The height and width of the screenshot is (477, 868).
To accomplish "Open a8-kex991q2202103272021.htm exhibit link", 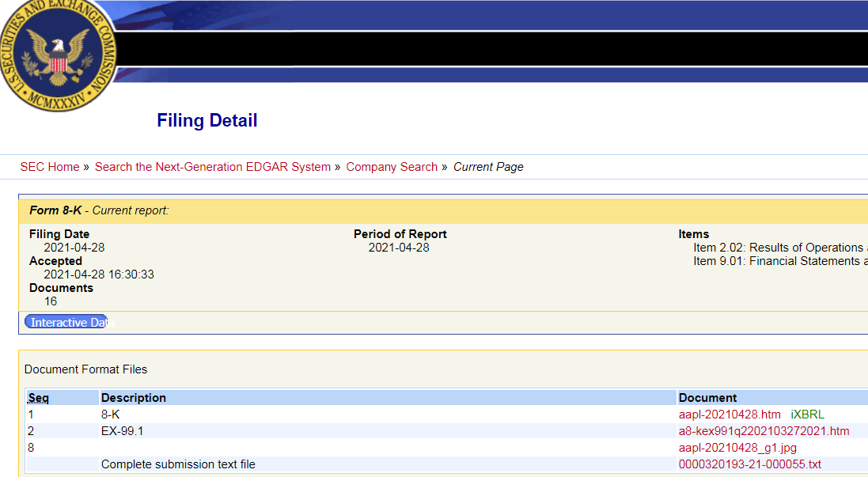I will click(x=764, y=431).
